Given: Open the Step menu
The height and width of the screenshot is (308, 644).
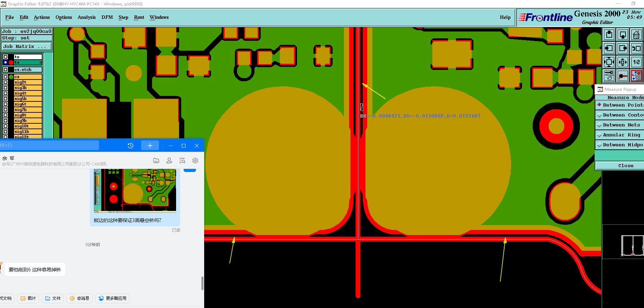Looking at the screenshot, I should 123,17.
